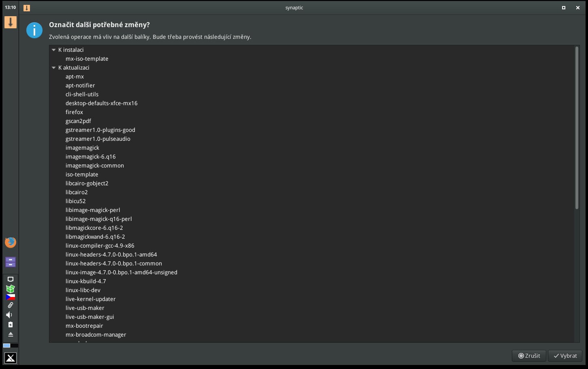Collapse the K instalaci group
Screen dimensions: 588x369
point(53,50)
